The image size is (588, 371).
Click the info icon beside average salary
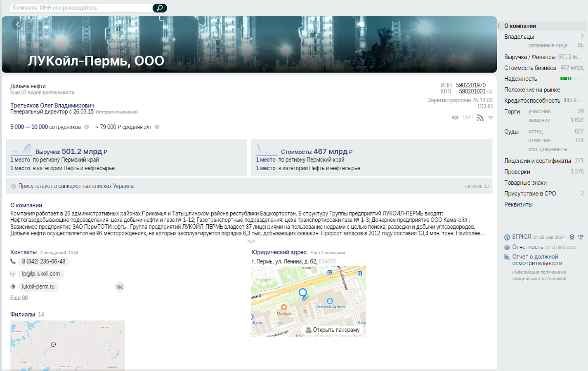point(157,127)
